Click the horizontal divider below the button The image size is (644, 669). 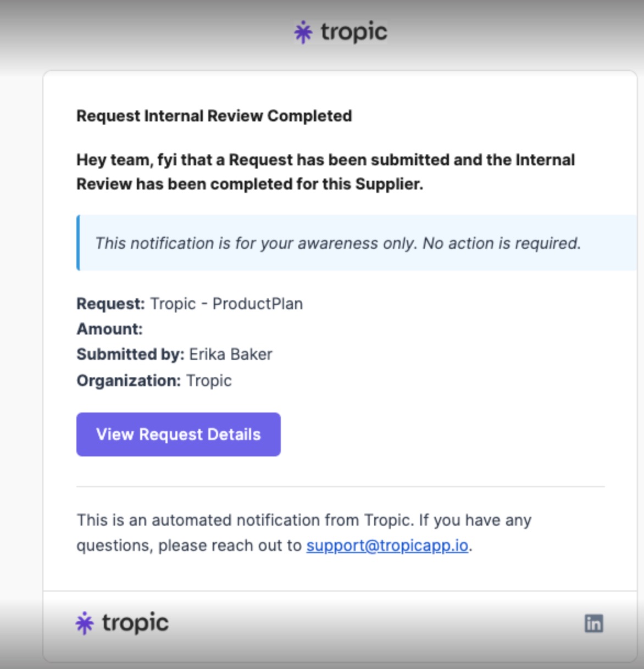[x=340, y=487]
